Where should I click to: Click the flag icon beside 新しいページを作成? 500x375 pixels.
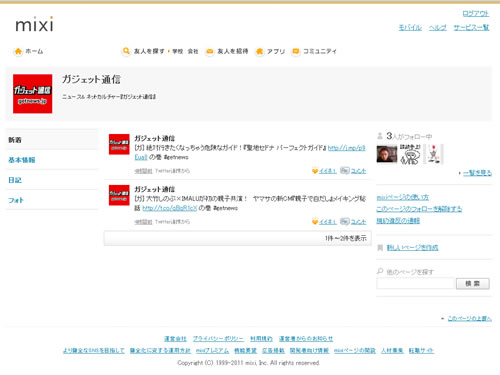coord(380,248)
